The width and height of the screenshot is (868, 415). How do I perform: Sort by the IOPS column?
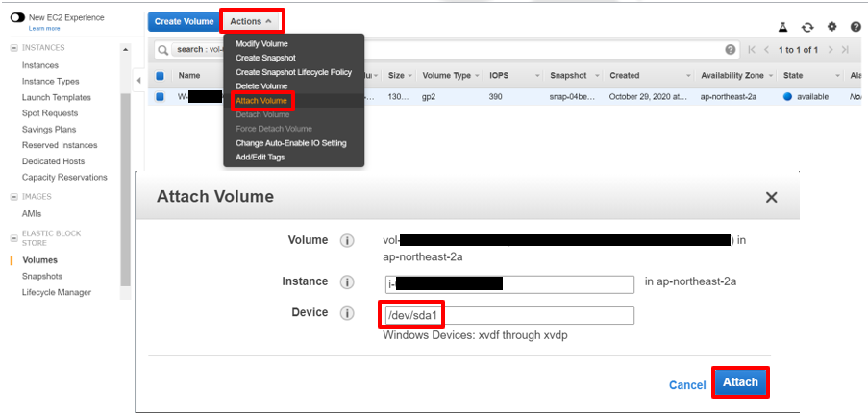coord(498,76)
